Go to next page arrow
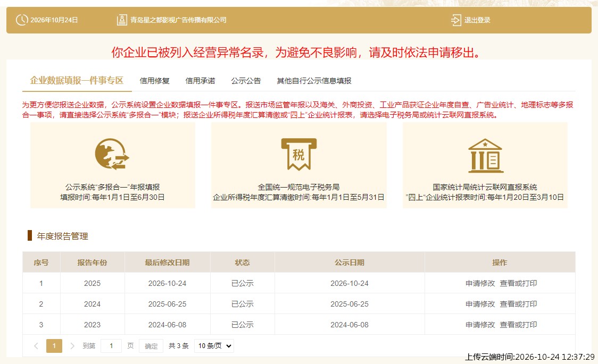Screen dimensions: 598x364 [x=72, y=346]
